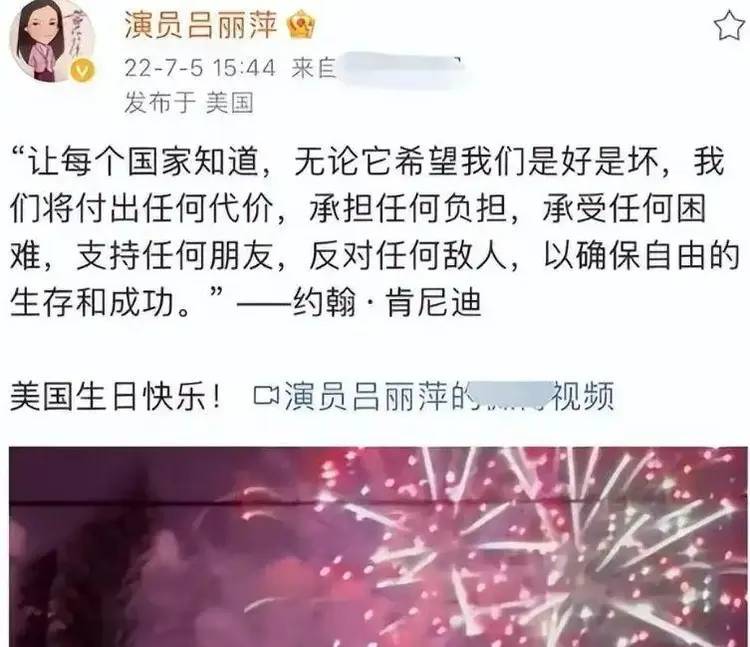Click the favorite star icon
Screen dimensions: 750x647
tap(731, 26)
